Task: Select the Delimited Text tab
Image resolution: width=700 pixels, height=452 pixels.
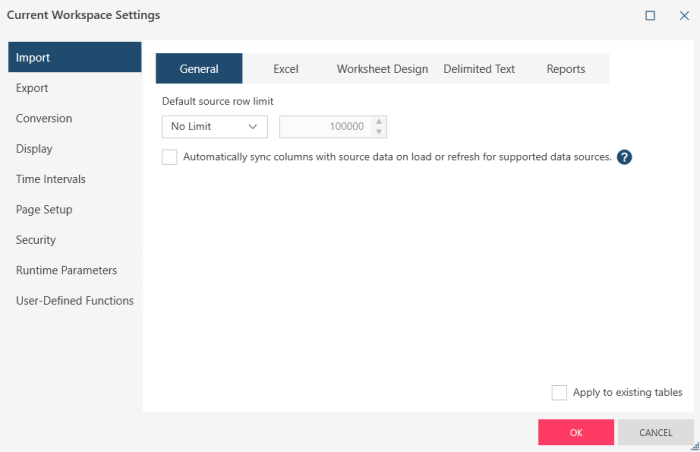Action: tap(479, 69)
